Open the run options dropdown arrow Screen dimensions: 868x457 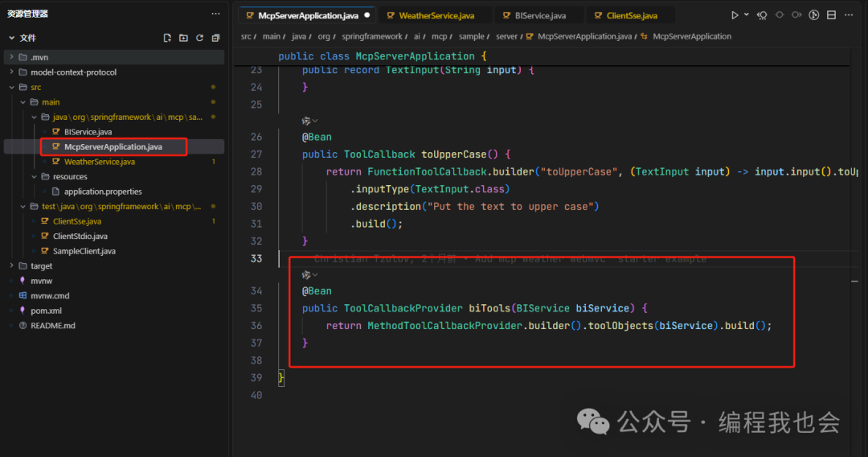coord(746,15)
